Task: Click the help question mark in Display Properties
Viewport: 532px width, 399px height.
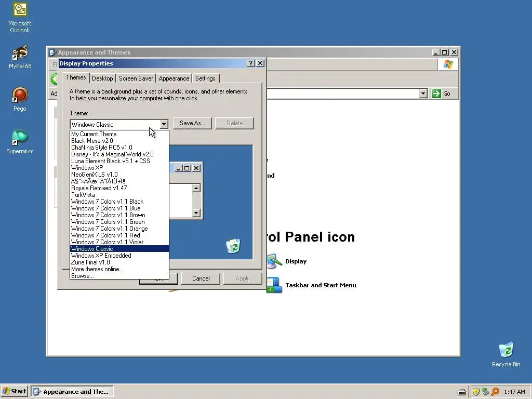Action: click(x=250, y=63)
